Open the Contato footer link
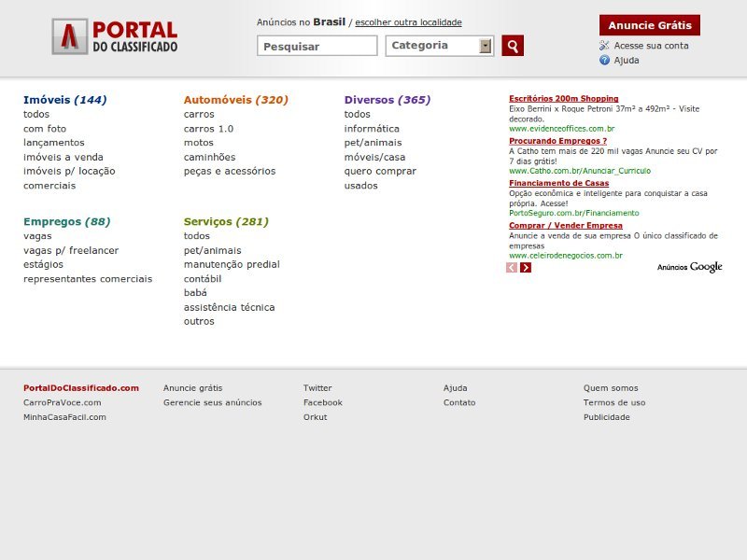 [x=459, y=403]
